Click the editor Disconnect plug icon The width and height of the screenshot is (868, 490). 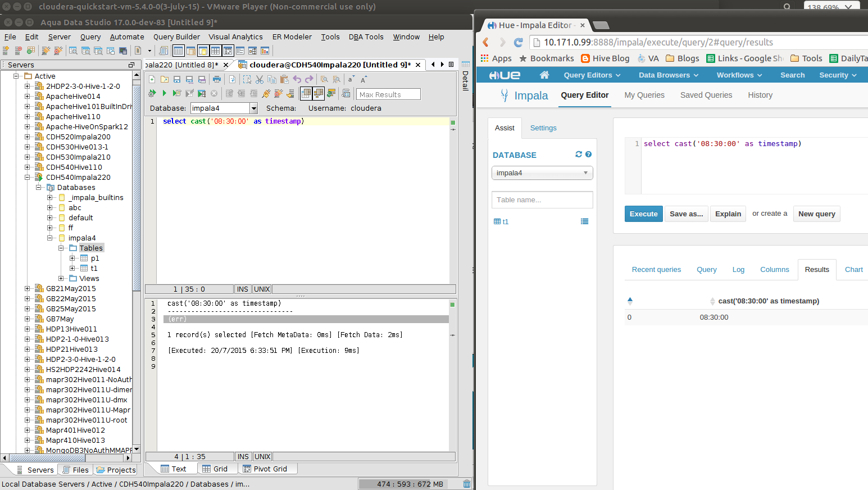tap(278, 93)
